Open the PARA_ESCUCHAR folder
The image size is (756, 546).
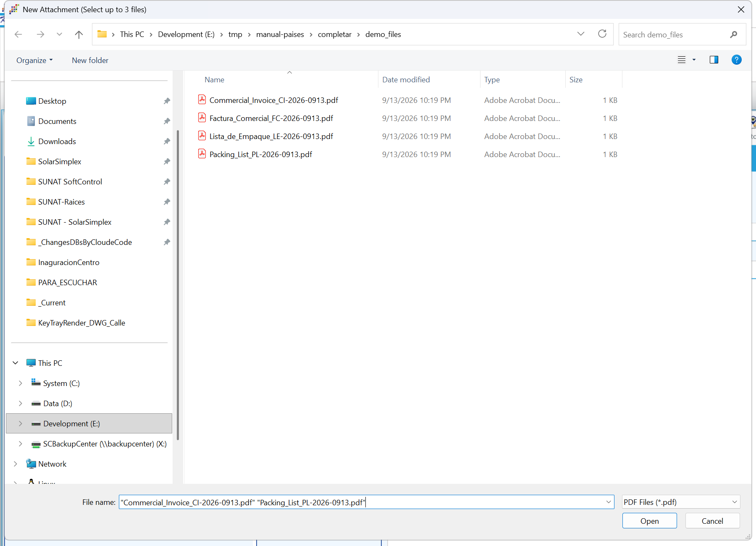click(x=67, y=282)
